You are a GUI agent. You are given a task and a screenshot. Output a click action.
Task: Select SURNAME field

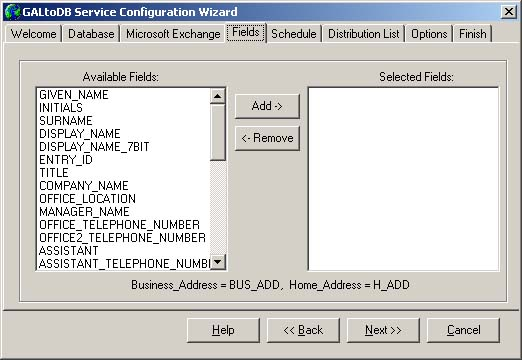pos(124,121)
